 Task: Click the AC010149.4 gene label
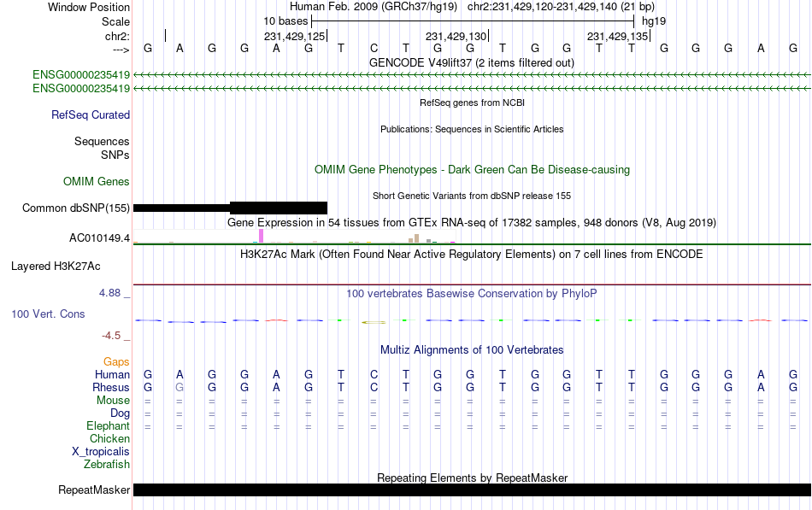pos(99,238)
